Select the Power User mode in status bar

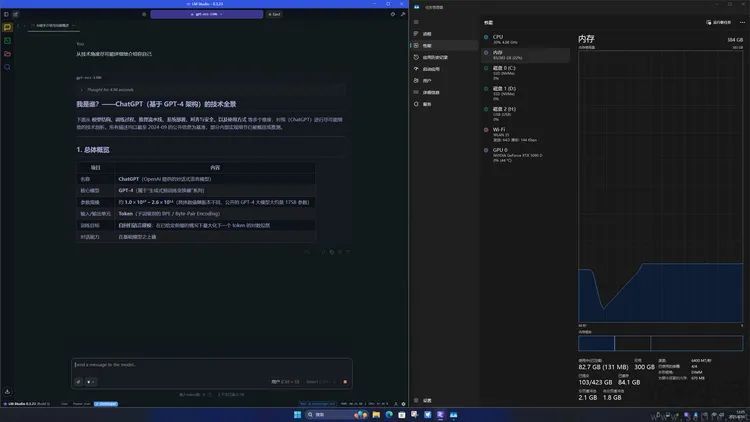[x=81, y=404]
